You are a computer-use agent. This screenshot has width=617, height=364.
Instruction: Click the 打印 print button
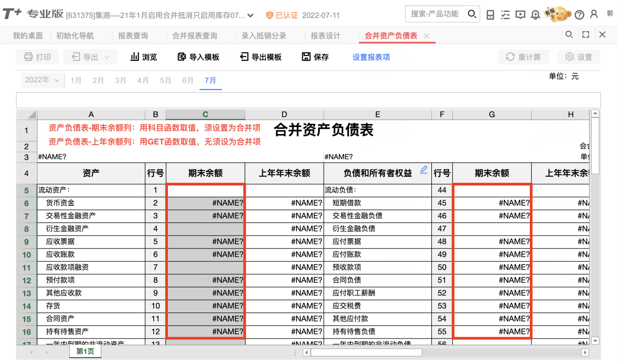tap(38, 57)
